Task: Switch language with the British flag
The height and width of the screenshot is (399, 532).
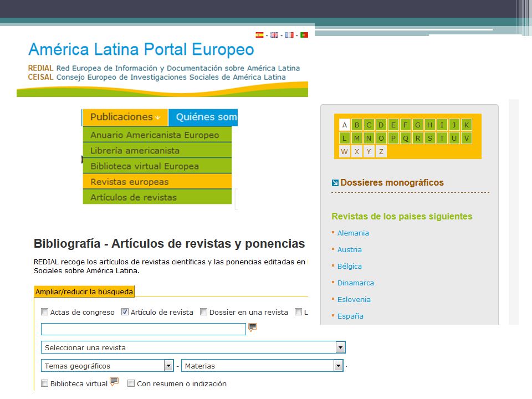Action: (x=274, y=35)
